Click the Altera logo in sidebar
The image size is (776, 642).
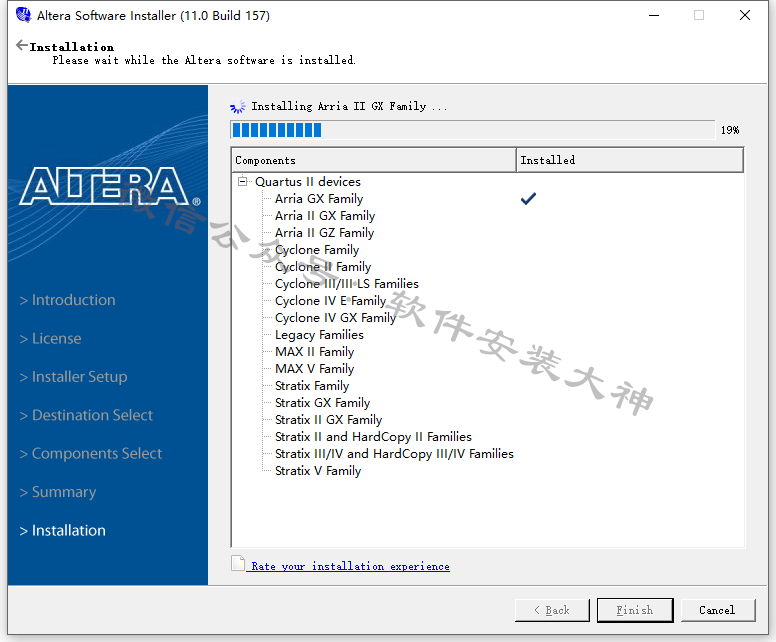110,186
